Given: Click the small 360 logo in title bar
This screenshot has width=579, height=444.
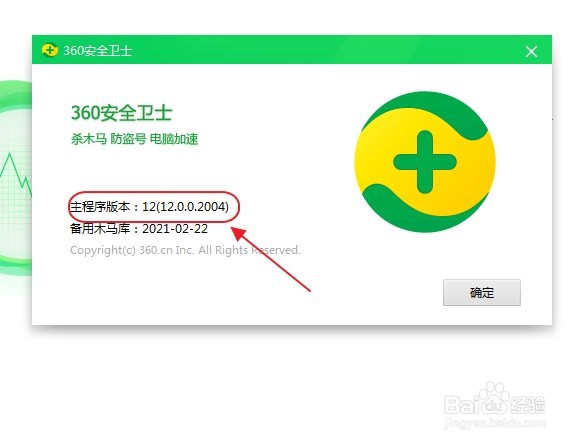Looking at the screenshot, I should point(50,50).
